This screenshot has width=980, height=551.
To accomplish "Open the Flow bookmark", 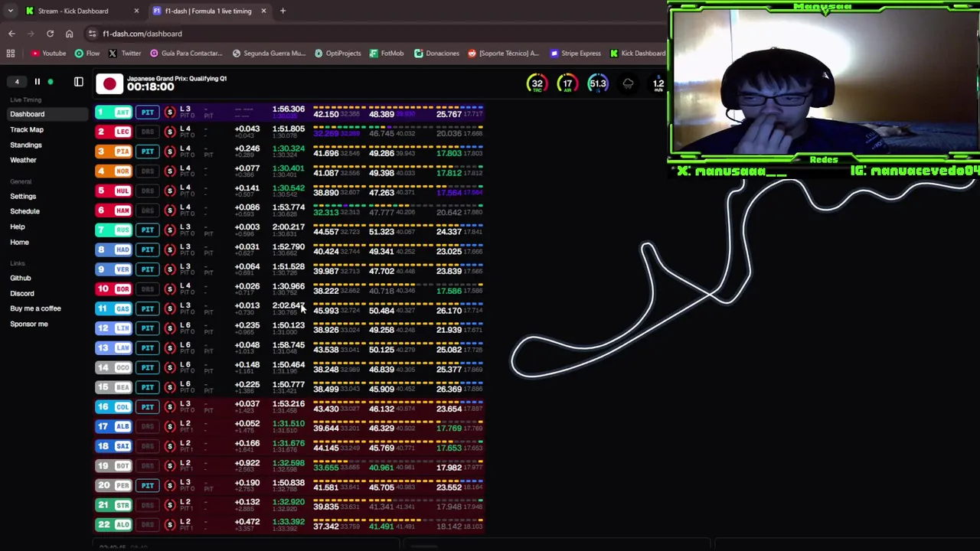I will click(87, 54).
